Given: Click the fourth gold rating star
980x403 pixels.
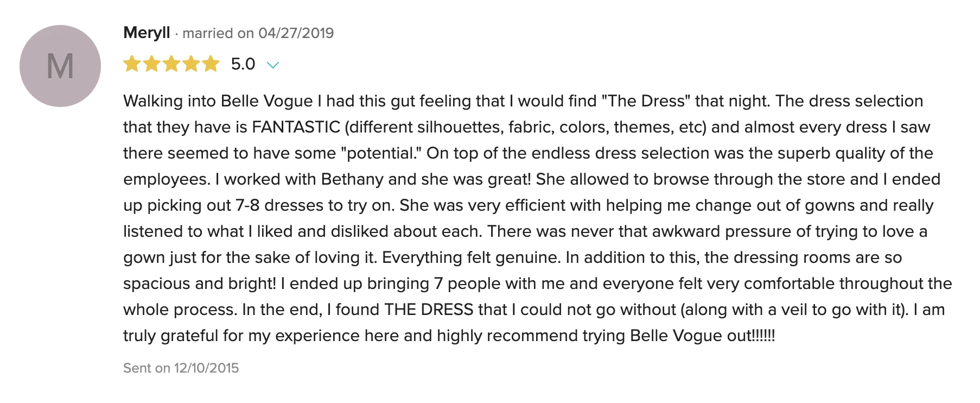Looking at the screenshot, I should 191,64.
